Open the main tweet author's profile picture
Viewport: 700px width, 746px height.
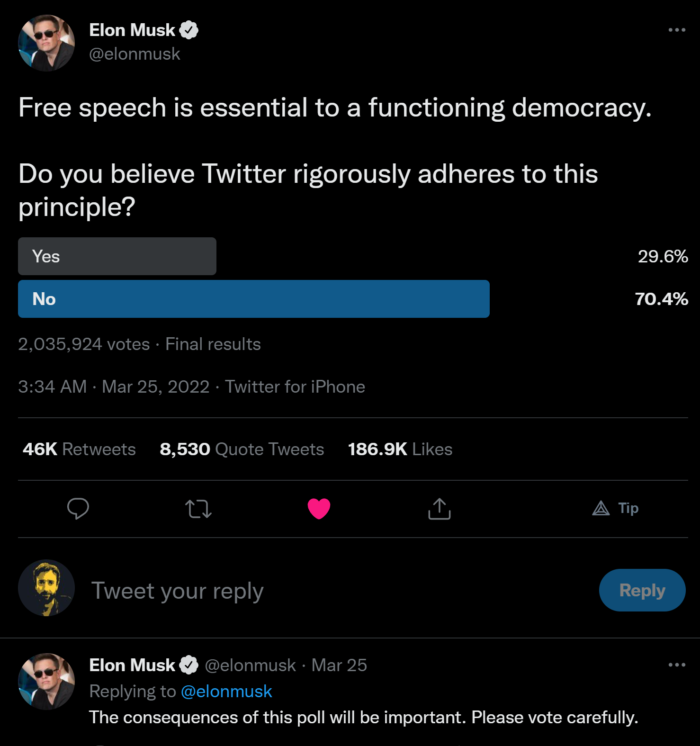click(x=46, y=43)
